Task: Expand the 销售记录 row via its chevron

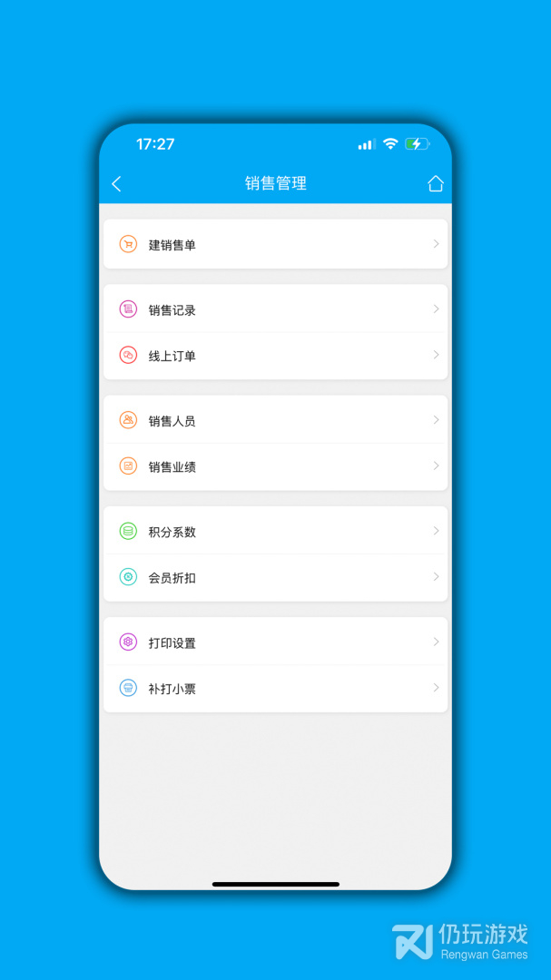Action: pyautogui.click(x=435, y=309)
